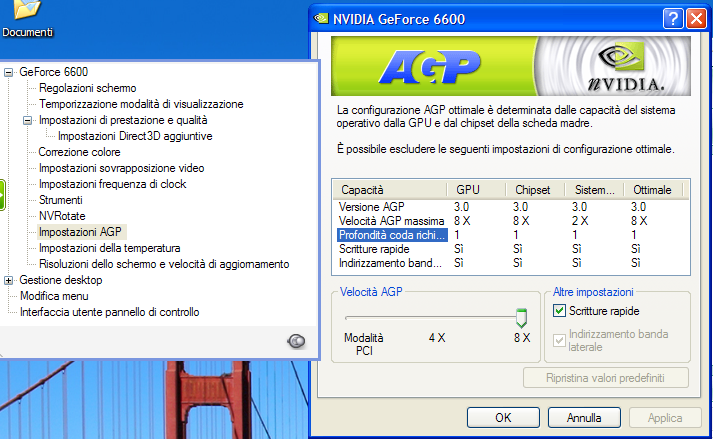This screenshot has height=439, width=713.
Task: Click the NVIDIA icon in the title bar
Action: tap(321, 19)
